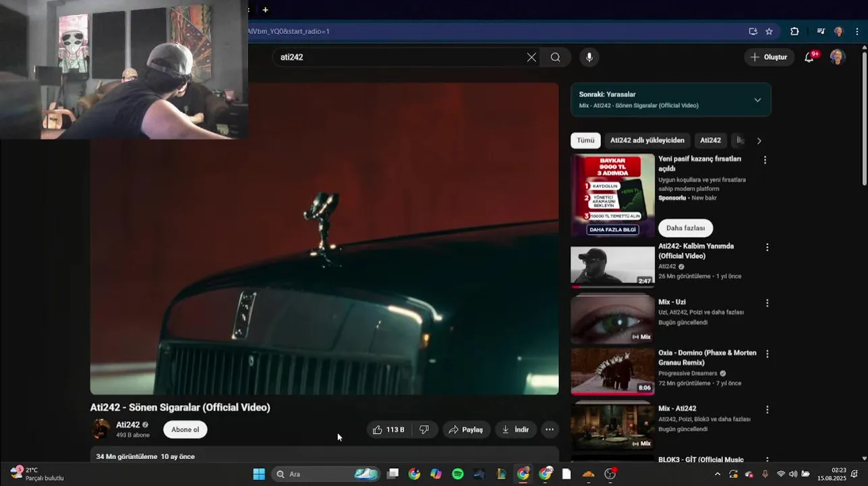The image size is (868, 486).
Task: Open the Windows Start button
Action: tap(259, 474)
